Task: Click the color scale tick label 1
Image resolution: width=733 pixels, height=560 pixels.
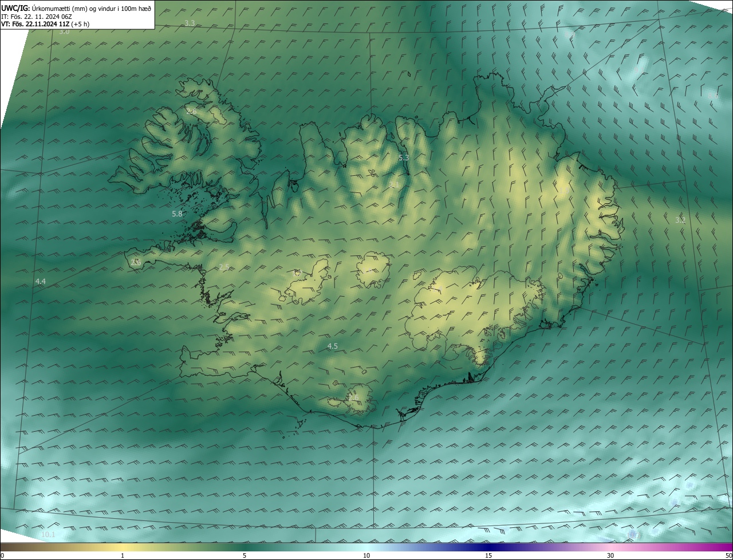Action: coord(123,555)
